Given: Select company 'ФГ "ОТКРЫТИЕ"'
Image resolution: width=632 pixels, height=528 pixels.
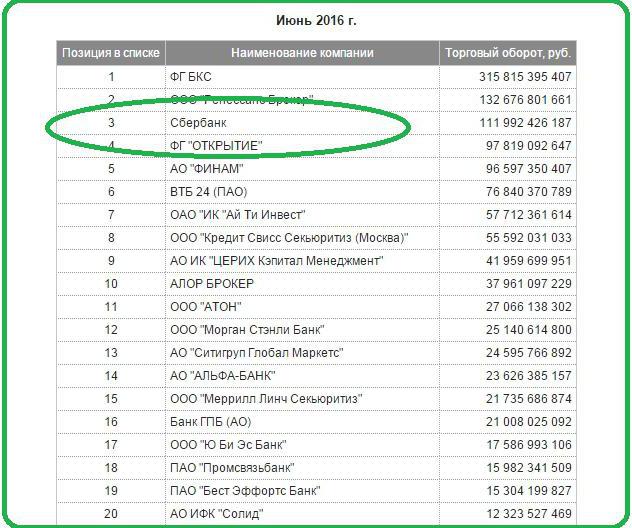Looking at the screenshot, I should 216,146.
